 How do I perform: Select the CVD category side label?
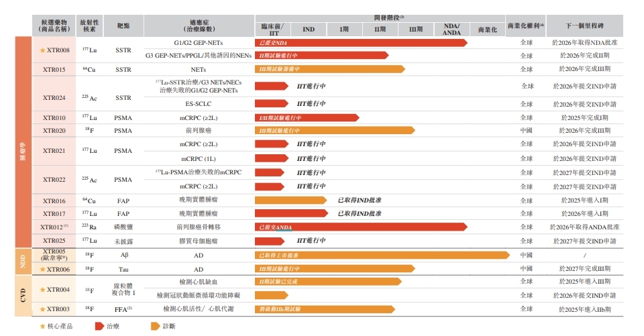[23, 296]
